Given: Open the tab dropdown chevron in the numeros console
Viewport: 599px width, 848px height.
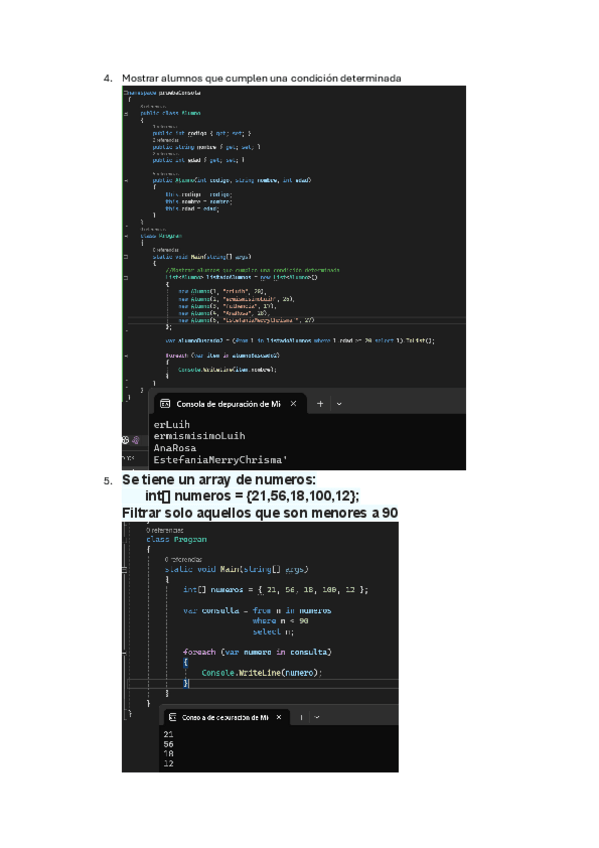Looking at the screenshot, I should tap(317, 717).
